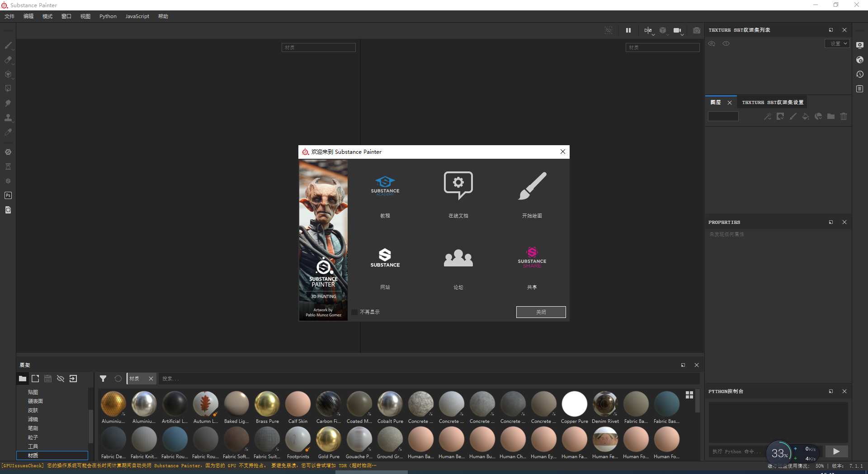Screen dimensions: 868x474
Task: Open Substance Share 共享 link
Action: pos(532,268)
